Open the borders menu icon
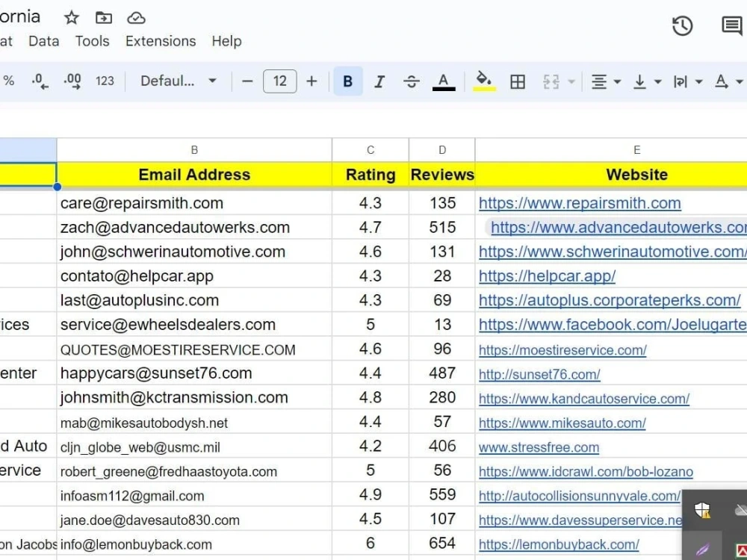 [518, 81]
